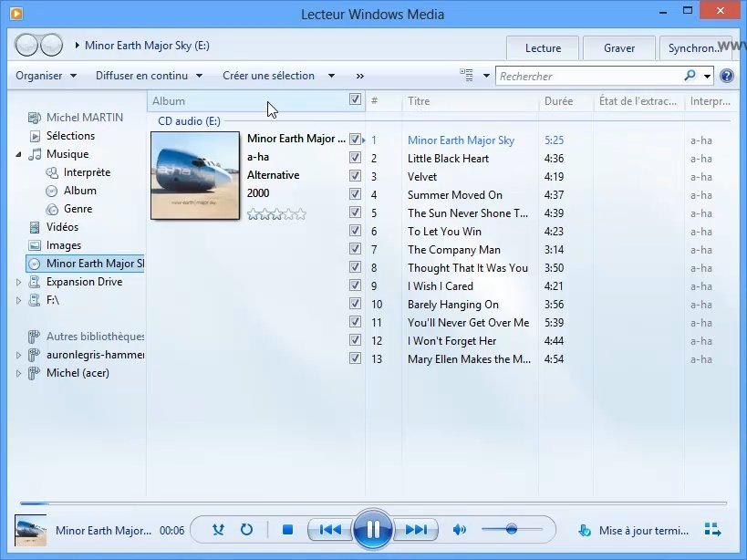Adjust the volume slider

click(x=511, y=529)
